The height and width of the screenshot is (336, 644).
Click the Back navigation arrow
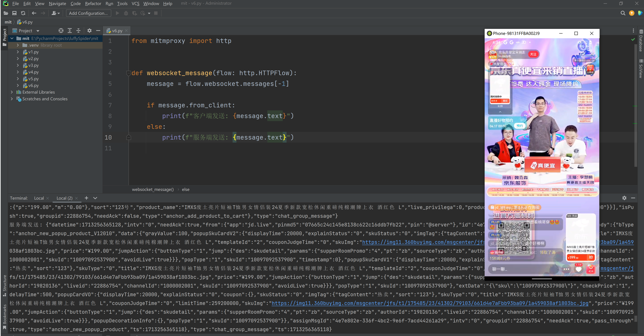click(34, 13)
